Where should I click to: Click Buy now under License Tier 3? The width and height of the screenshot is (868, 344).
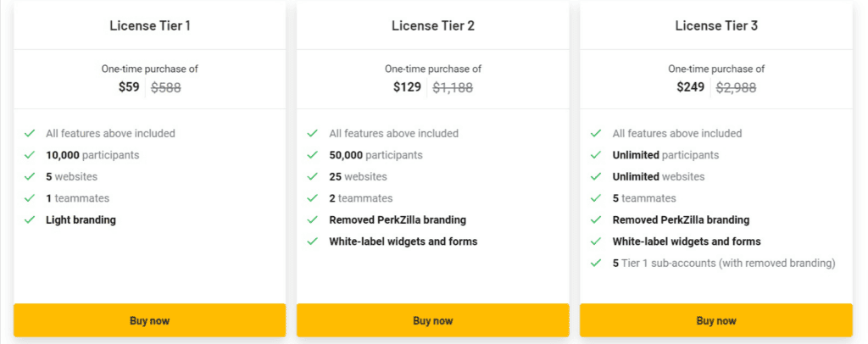pos(716,320)
